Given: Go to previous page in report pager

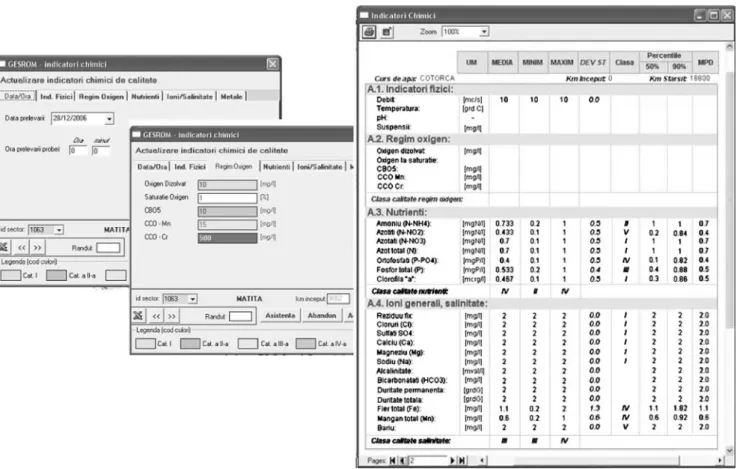Looking at the screenshot, I should pos(403,461).
